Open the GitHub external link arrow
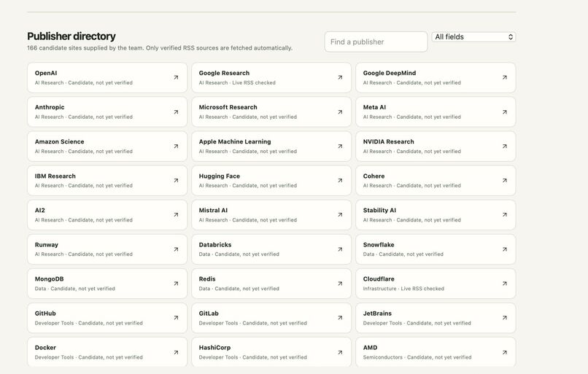Viewport: 588px width, 374px height. [x=176, y=318]
